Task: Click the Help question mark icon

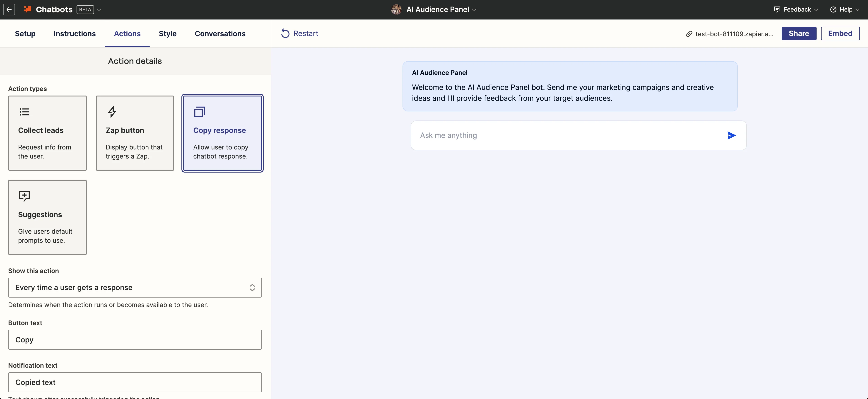Action: (x=833, y=10)
